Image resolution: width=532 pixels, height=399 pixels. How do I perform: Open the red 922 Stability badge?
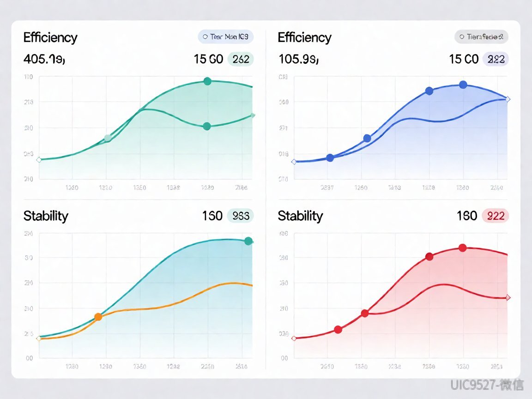pos(496,216)
